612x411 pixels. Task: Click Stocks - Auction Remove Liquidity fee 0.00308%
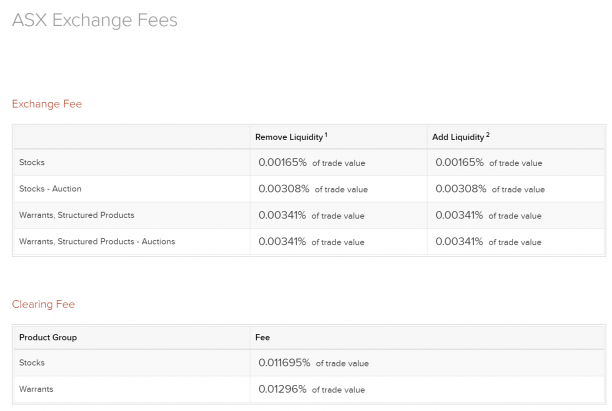[284, 189]
